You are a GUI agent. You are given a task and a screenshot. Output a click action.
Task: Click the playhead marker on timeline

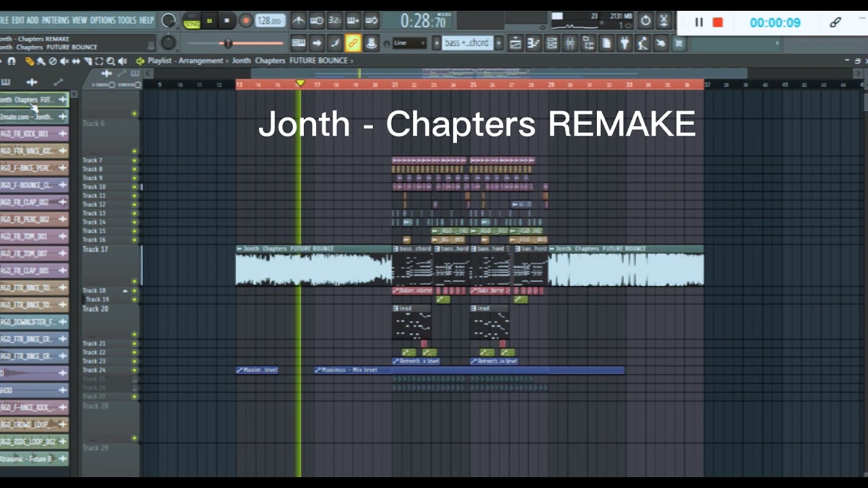tap(300, 83)
